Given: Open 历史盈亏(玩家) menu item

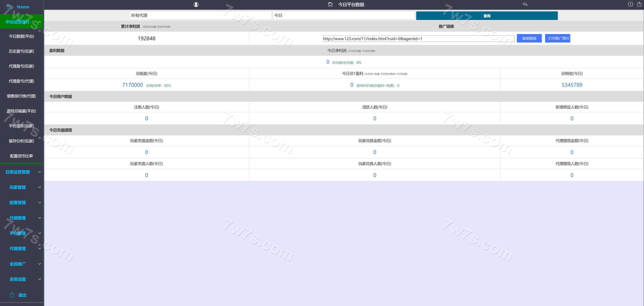Looking at the screenshot, I should [21, 51].
